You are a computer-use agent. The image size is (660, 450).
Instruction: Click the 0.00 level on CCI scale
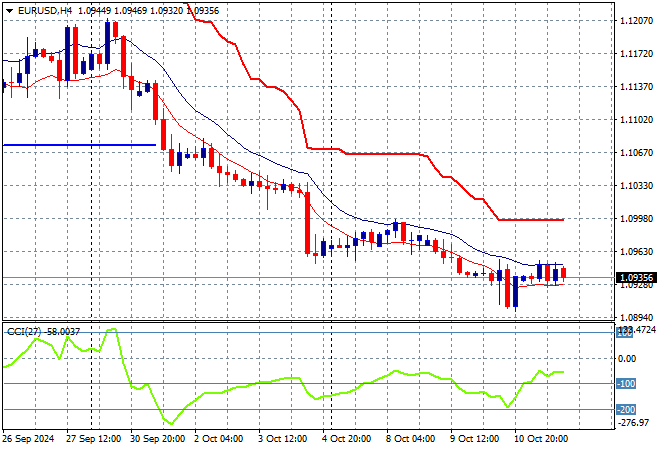[x=629, y=358]
